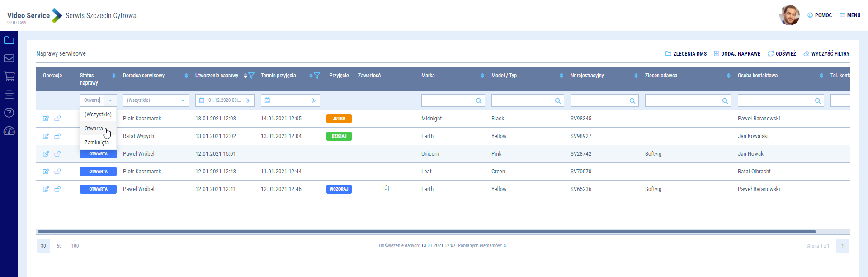Image resolution: width=868 pixels, height=277 pixels.
Task: Open the clipboard contents icon for SV65236
Action: 386,189
